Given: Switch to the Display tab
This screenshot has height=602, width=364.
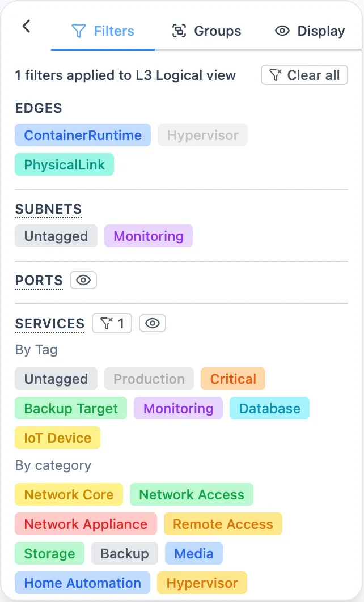Looking at the screenshot, I should (310, 31).
